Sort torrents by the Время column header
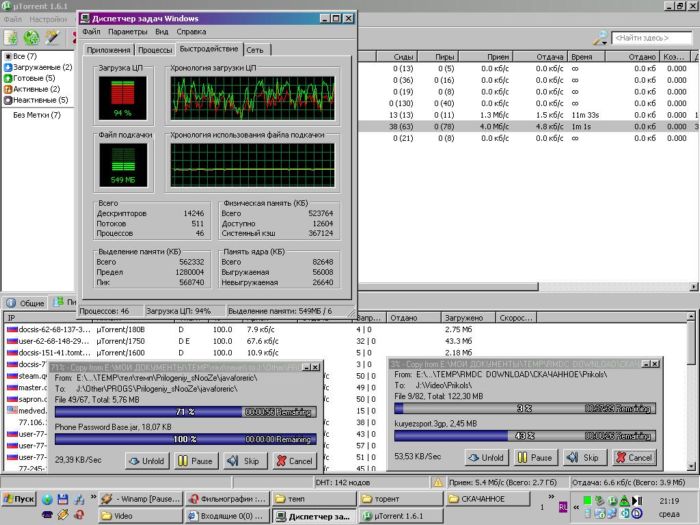Screen dimensions: 700x525 [586, 57]
